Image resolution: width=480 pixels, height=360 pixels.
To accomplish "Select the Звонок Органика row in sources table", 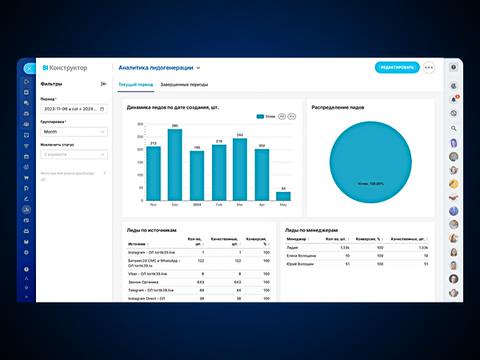I will (199, 282).
